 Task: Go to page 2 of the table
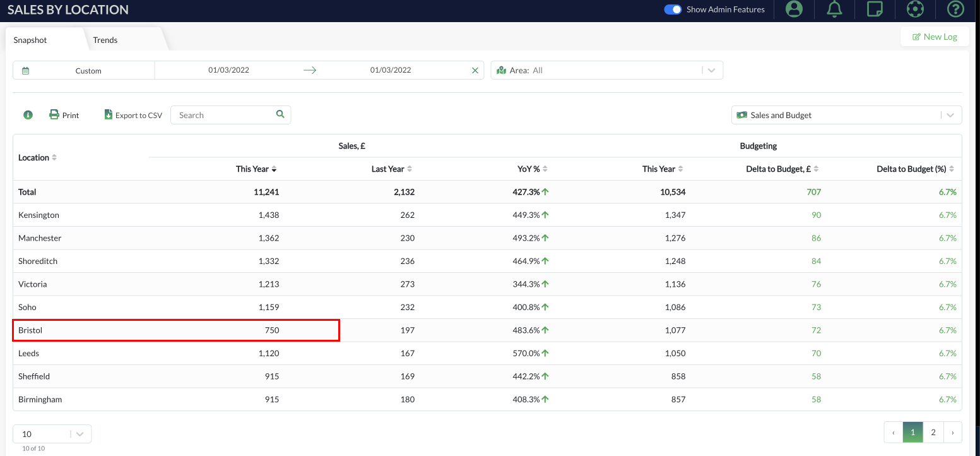(x=933, y=432)
